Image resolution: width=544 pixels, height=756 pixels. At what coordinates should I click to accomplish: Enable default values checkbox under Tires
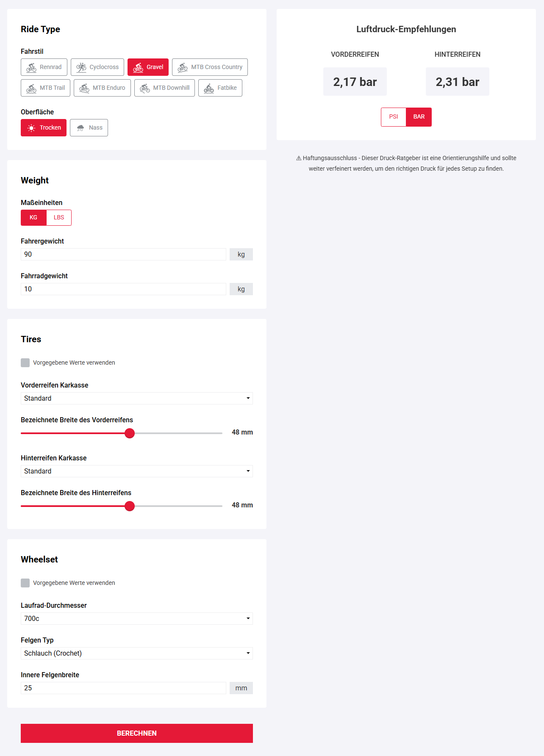click(x=25, y=363)
